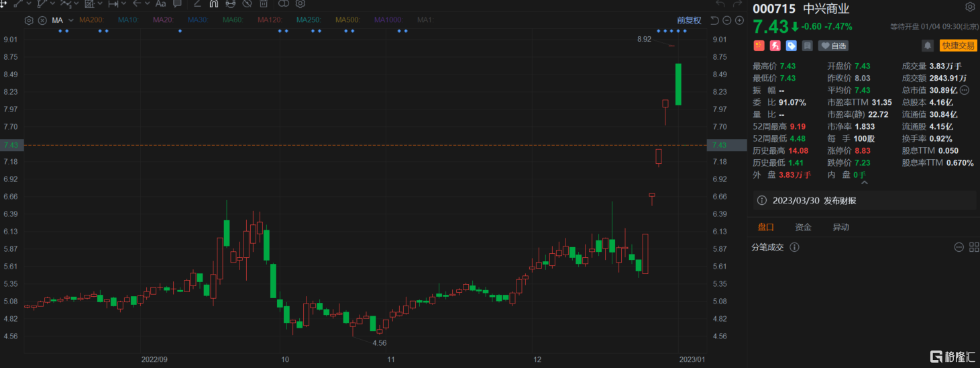The image size is (980, 368).
Task: Click the overlapping circles compare icon
Action: tap(284, 3)
